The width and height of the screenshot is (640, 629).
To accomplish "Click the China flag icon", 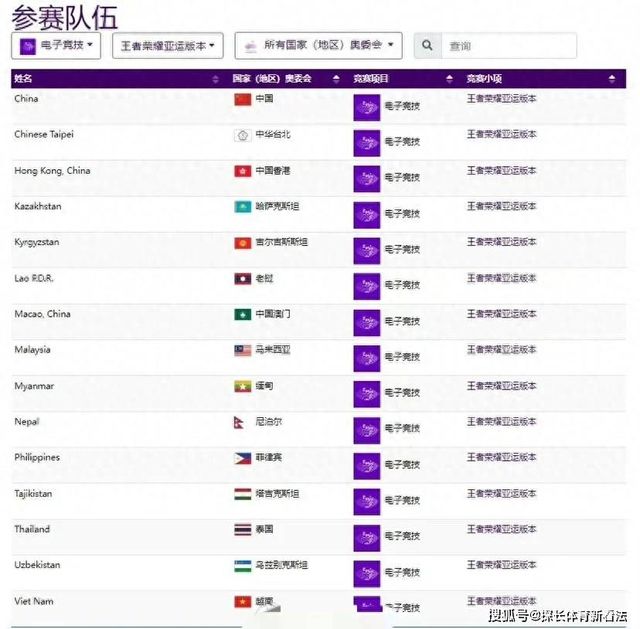I will coord(242,99).
